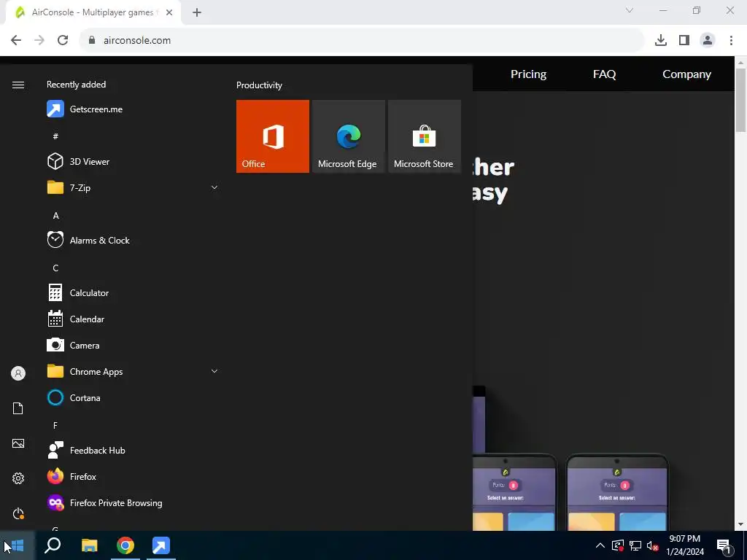Close the AirConsole tab
This screenshot has height=560, width=747.
(169, 13)
